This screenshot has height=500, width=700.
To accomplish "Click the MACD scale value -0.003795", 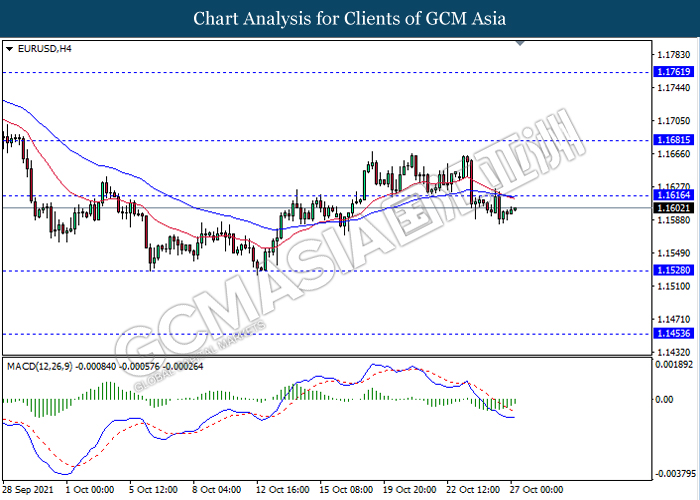I will click(x=675, y=474).
